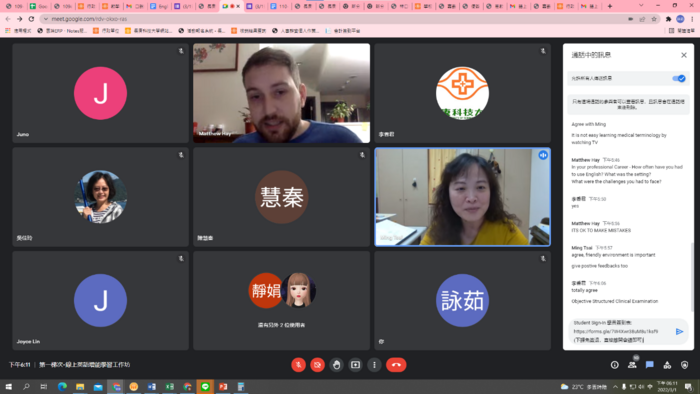Open the tile showing 2 more users
This screenshot has width=700, height=394.
click(281, 300)
